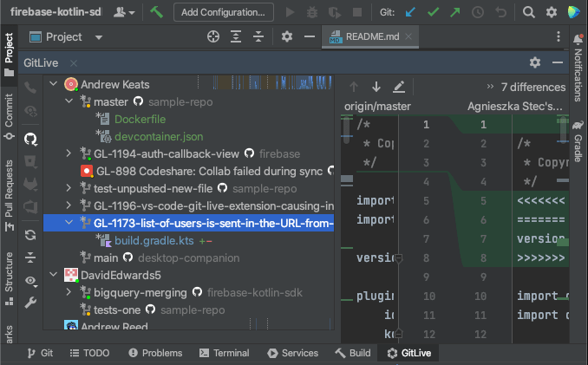Viewport: 588px width, 365px height.
Task: Open the Build tool window tab
Action: [x=353, y=353]
